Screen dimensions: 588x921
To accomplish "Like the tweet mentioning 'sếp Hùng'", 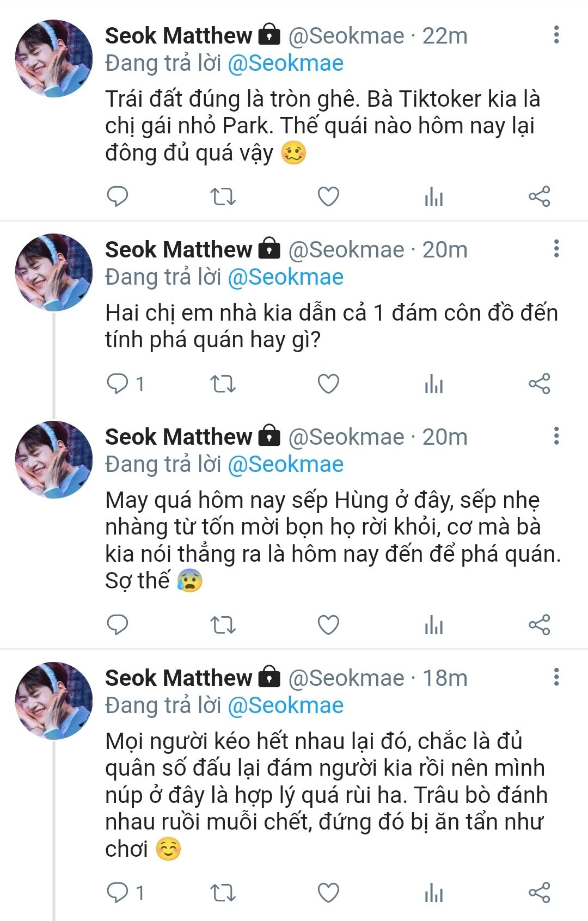I will tap(328, 624).
